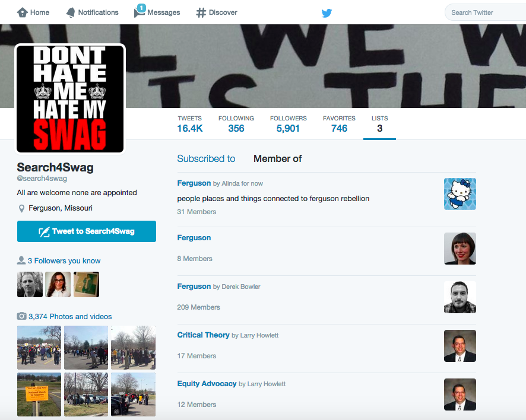
Task: Select the Lists tab showing 3
Action: (x=379, y=125)
